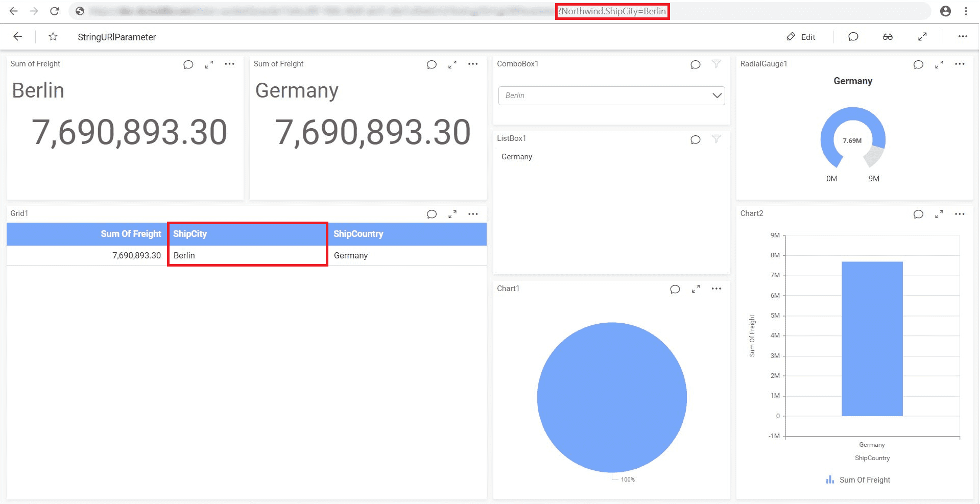Open the comment icon on the Berlin widget
This screenshot has height=504, width=980.
(x=188, y=64)
